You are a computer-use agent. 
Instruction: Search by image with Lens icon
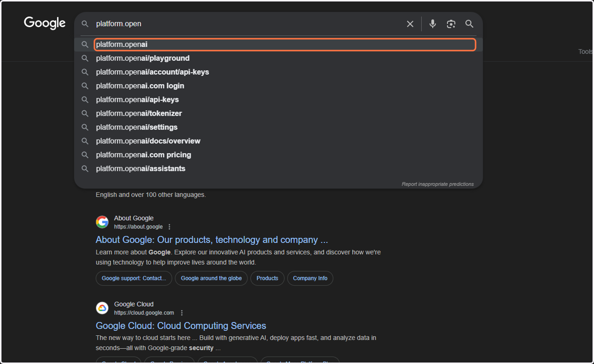pos(451,24)
